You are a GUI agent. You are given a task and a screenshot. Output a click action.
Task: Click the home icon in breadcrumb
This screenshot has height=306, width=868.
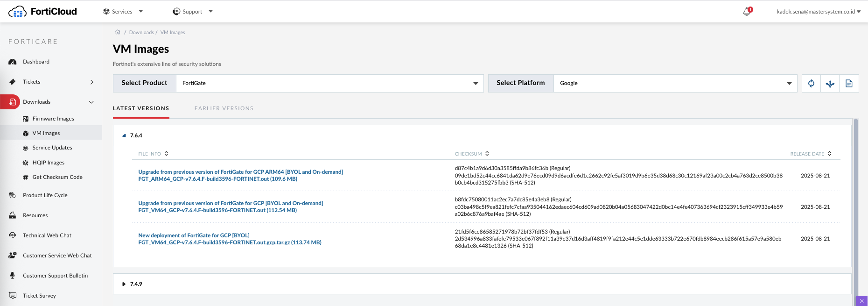(118, 32)
